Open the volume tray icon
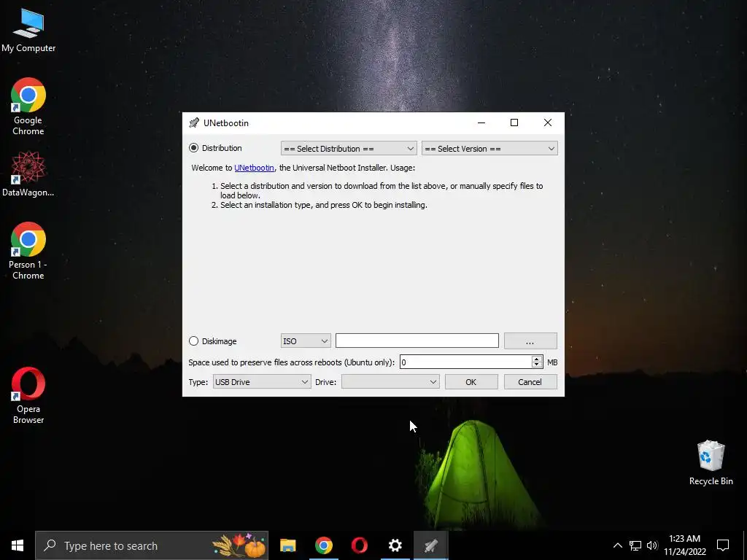The image size is (747, 560). (652, 545)
